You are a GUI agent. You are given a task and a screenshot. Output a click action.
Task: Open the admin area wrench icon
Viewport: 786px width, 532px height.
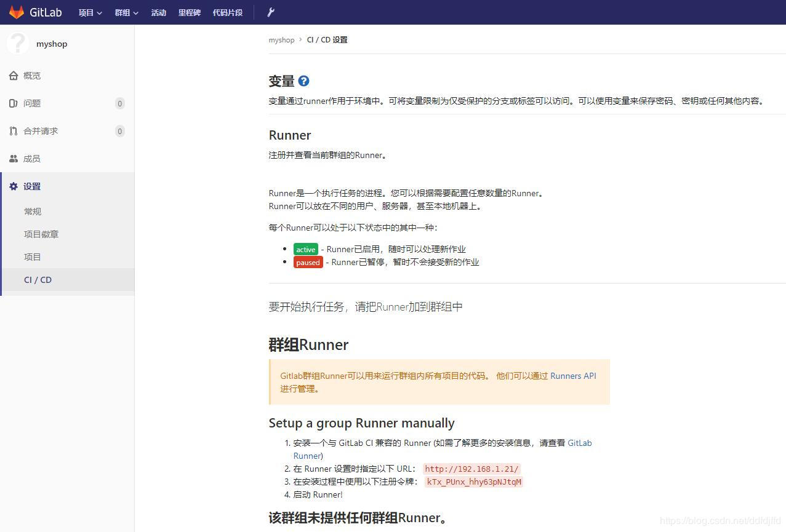pyautogui.click(x=270, y=12)
